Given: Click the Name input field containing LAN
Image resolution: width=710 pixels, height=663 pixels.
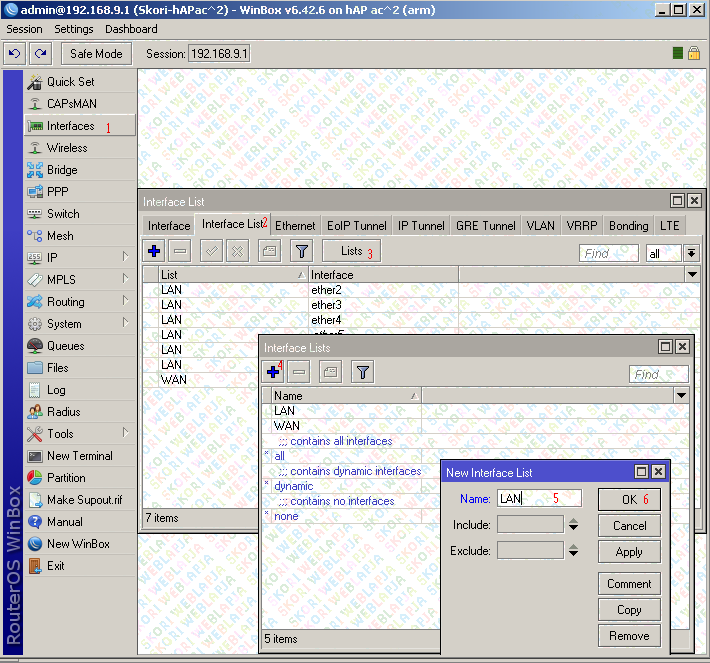Looking at the screenshot, I should coord(538,499).
